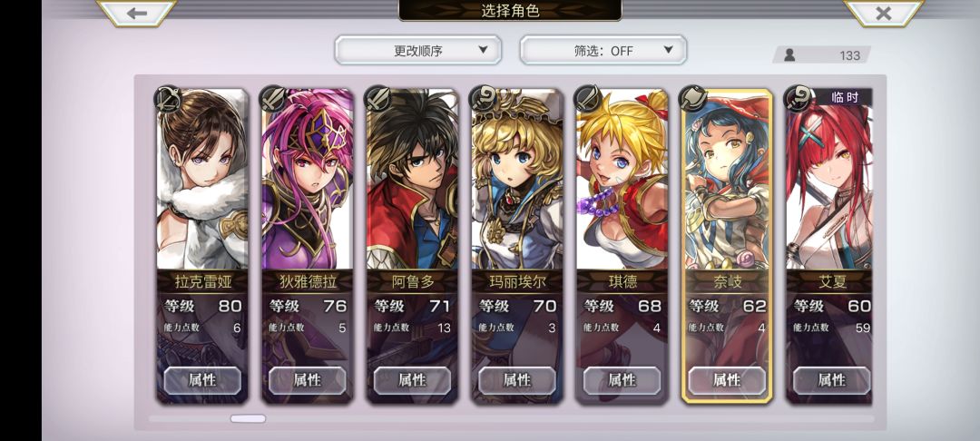Open 属性 for 拉克雷娅
This screenshot has width=980, height=441.
click(x=202, y=380)
